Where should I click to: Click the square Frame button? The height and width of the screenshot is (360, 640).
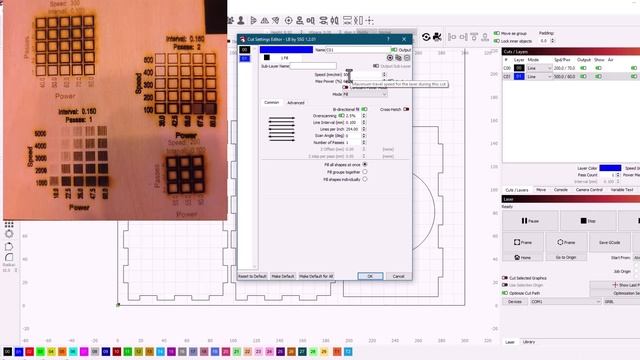click(523, 242)
